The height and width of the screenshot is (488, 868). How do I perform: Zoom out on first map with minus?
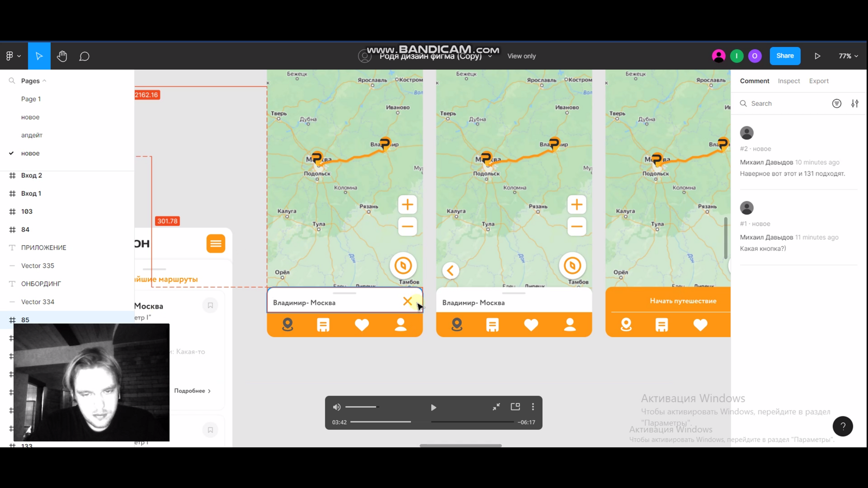[408, 226]
